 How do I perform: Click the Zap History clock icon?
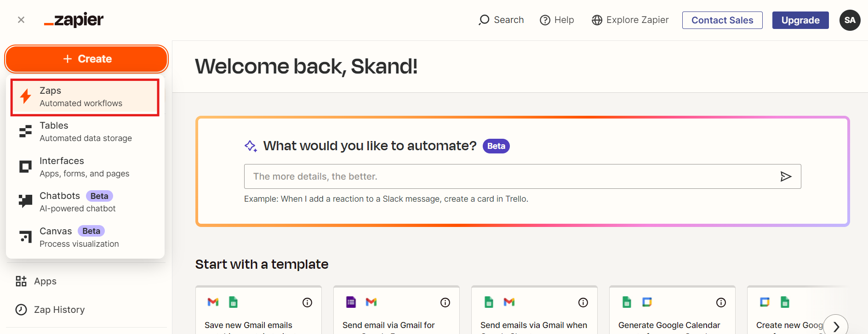(21, 310)
